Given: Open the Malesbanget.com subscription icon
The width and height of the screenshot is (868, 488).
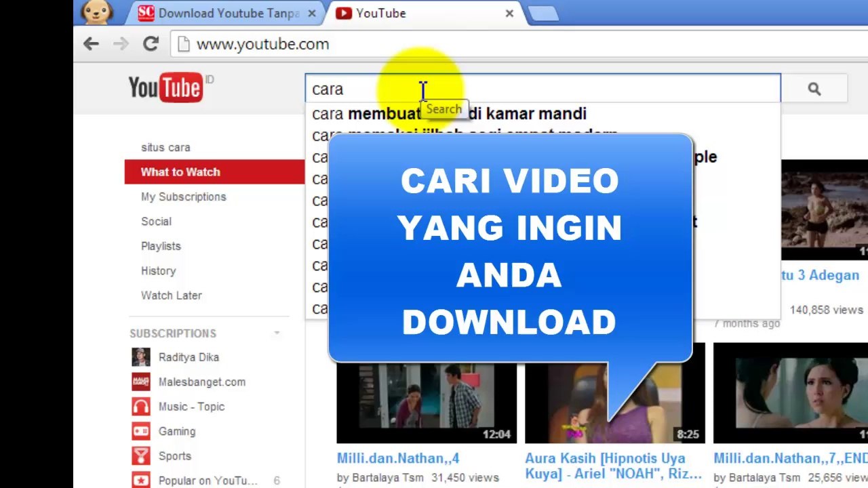Looking at the screenshot, I should 141,382.
